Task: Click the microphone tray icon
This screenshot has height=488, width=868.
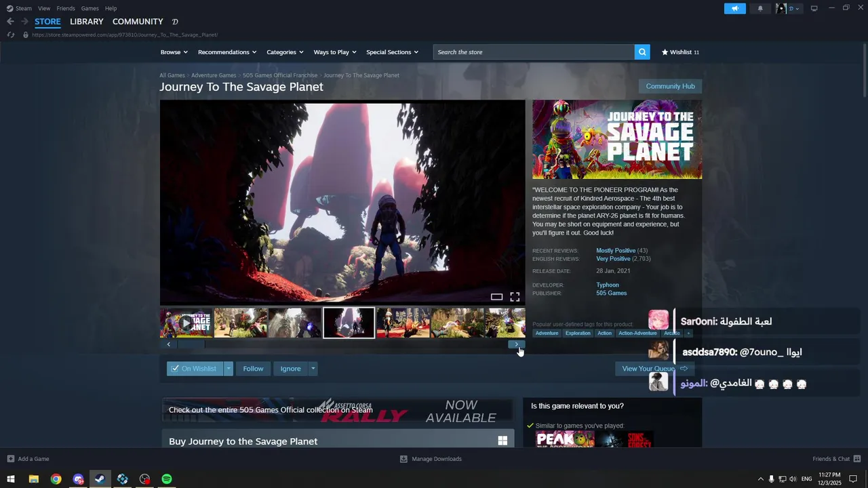Action: (x=771, y=479)
